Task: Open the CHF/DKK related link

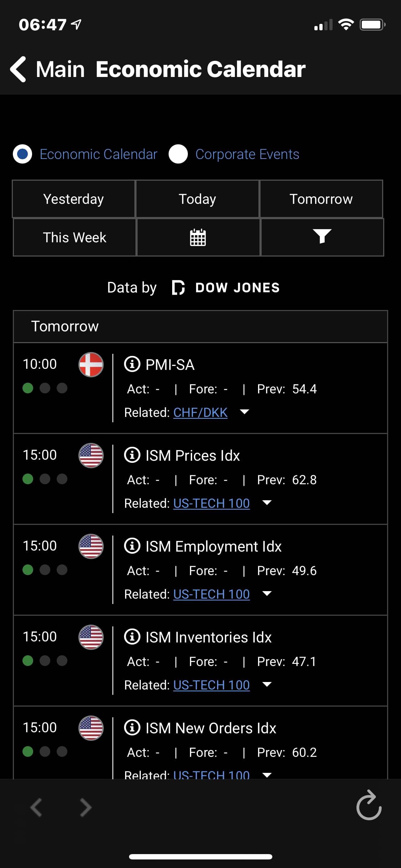Action: click(200, 413)
